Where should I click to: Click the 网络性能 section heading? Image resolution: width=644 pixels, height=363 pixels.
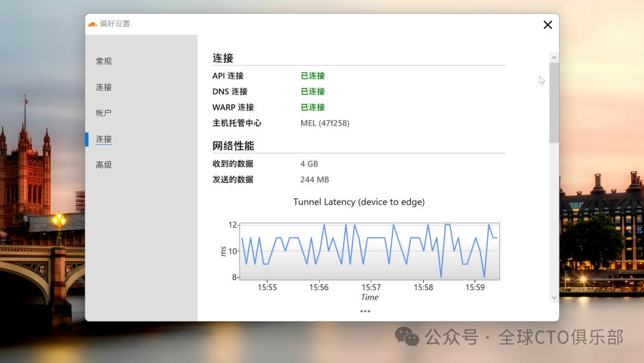[233, 146]
